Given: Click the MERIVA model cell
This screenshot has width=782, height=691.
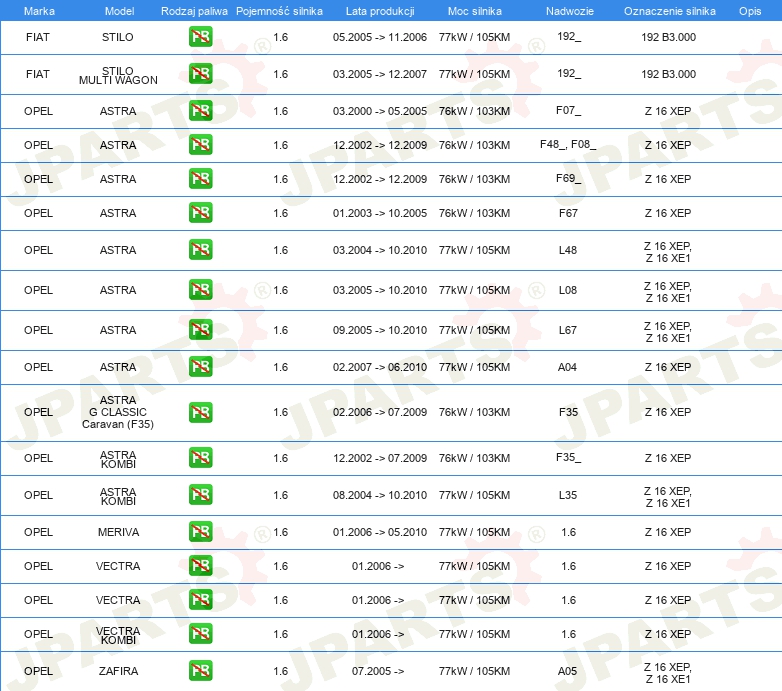Looking at the screenshot, I should pyautogui.click(x=118, y=532).
